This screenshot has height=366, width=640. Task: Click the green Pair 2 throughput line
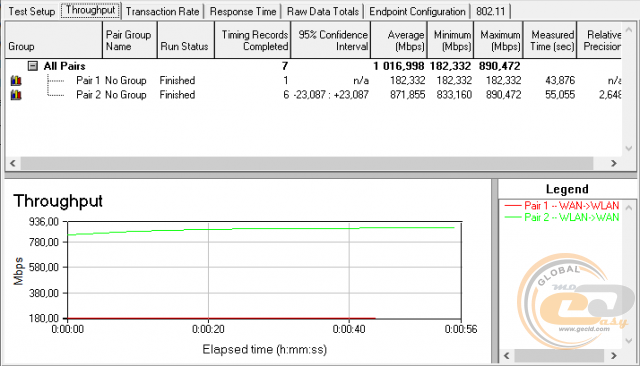[261, 229]
